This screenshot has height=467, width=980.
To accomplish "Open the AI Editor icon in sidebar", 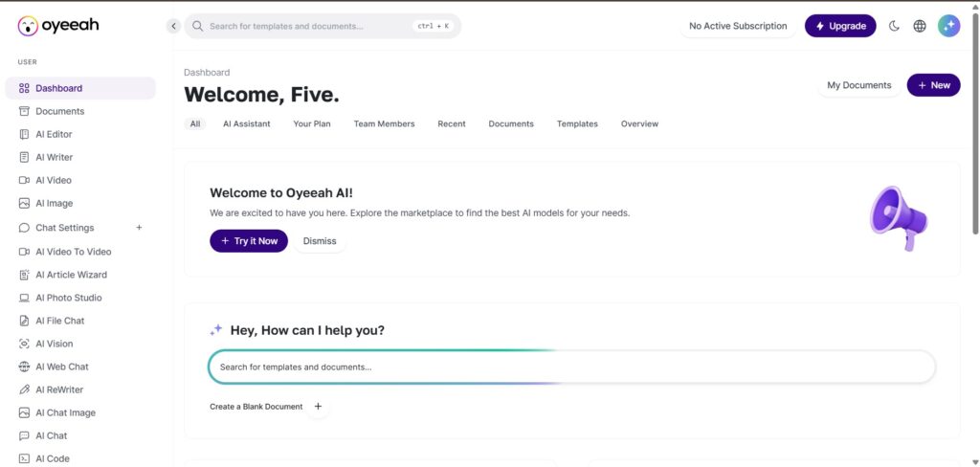I will click(24, 134).
